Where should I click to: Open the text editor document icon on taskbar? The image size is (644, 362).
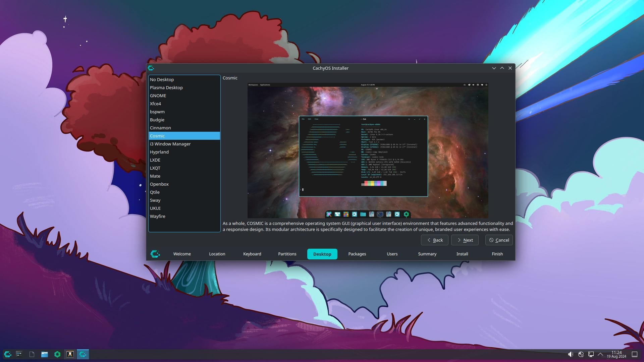click(x=32, y=354)
